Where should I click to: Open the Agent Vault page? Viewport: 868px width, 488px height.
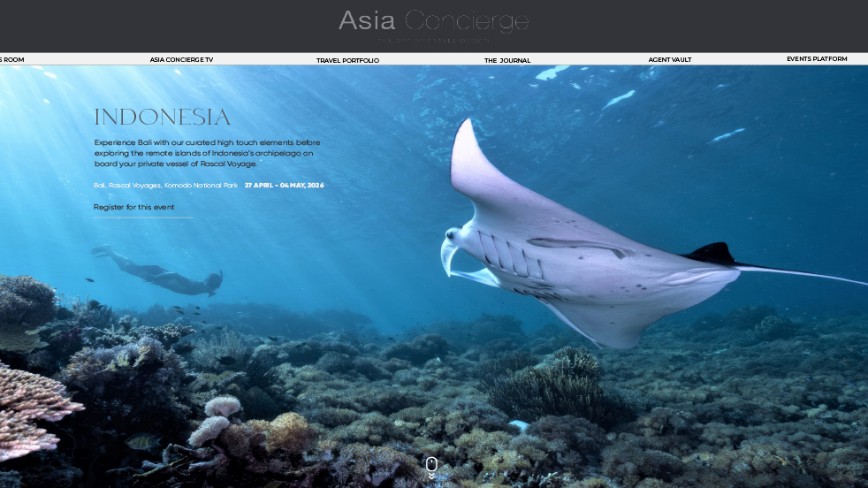(670, 60)
